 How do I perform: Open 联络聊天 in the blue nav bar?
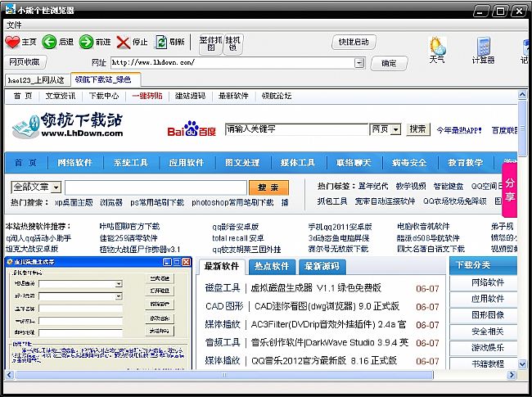(354, 163)
